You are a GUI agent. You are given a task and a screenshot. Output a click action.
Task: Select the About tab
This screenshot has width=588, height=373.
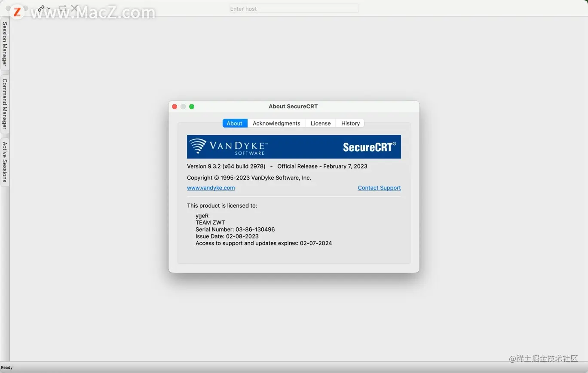(x=235, y=123)
